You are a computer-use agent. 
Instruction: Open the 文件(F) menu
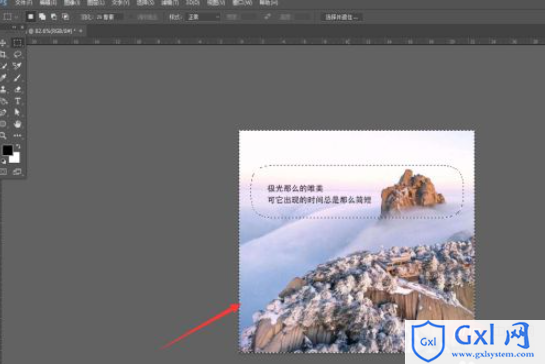[x=24, y=3]
